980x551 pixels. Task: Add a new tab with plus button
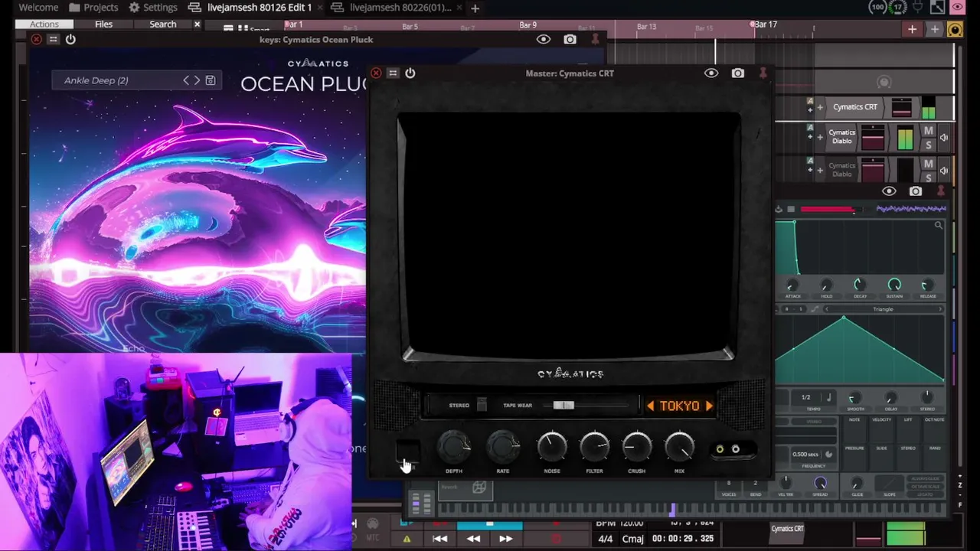click(x=475, y=8)
